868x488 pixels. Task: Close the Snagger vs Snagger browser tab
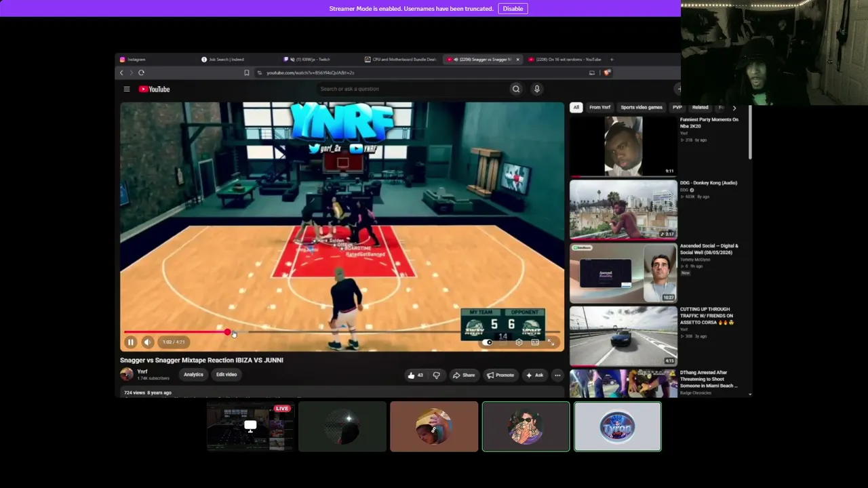[x=517, y=60]
